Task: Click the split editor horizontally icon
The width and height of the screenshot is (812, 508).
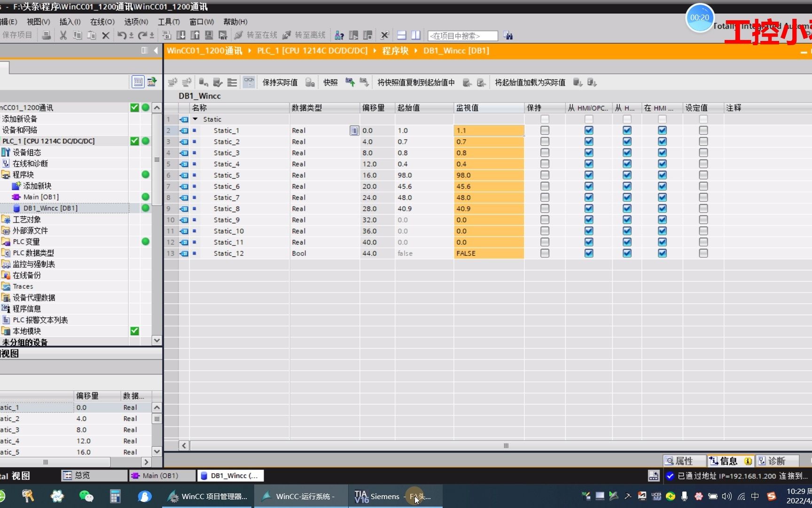Action: point(402,35)
